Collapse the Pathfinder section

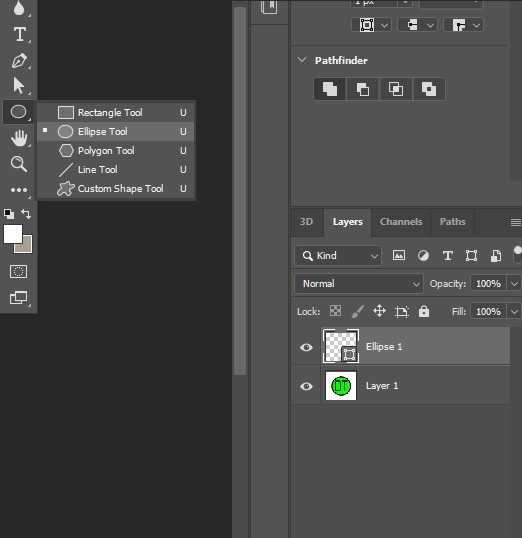click(302, 60)
